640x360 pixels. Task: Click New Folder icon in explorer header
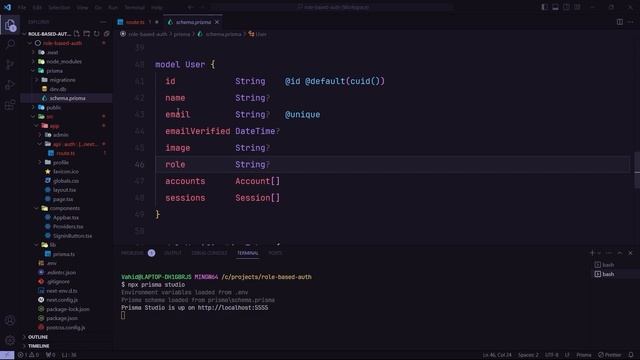point(87,34)
